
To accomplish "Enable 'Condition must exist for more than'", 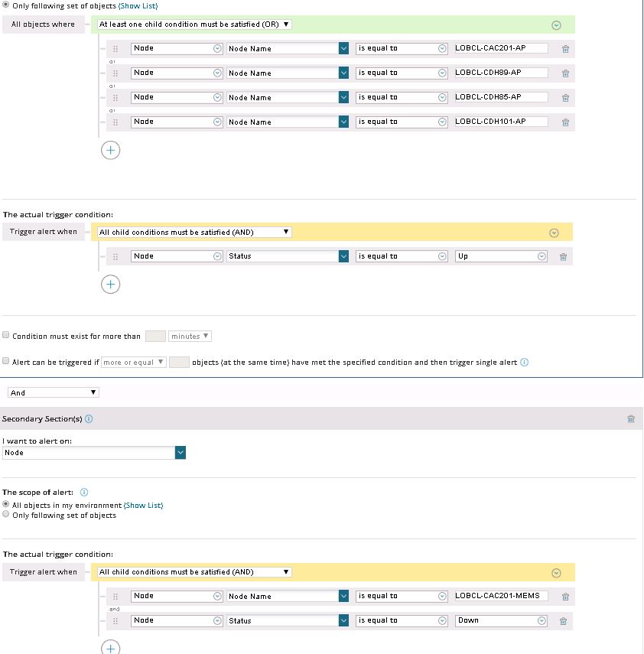I will [x=6, y=336].
